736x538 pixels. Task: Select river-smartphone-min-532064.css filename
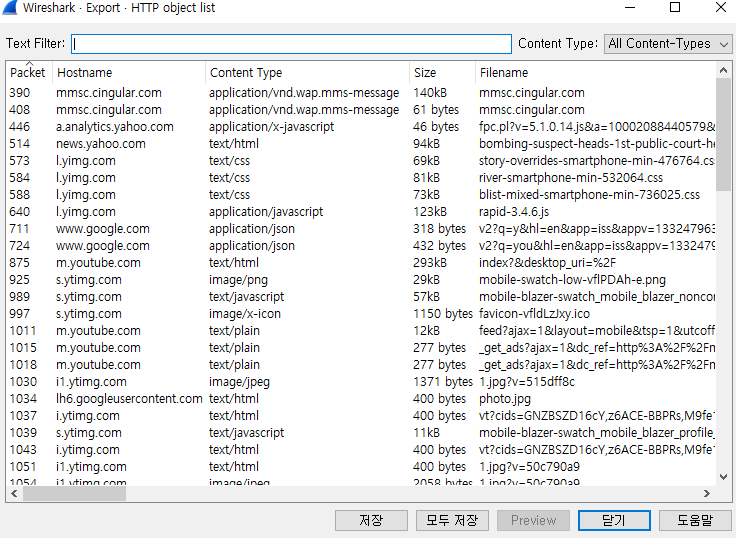click(571, 178)
